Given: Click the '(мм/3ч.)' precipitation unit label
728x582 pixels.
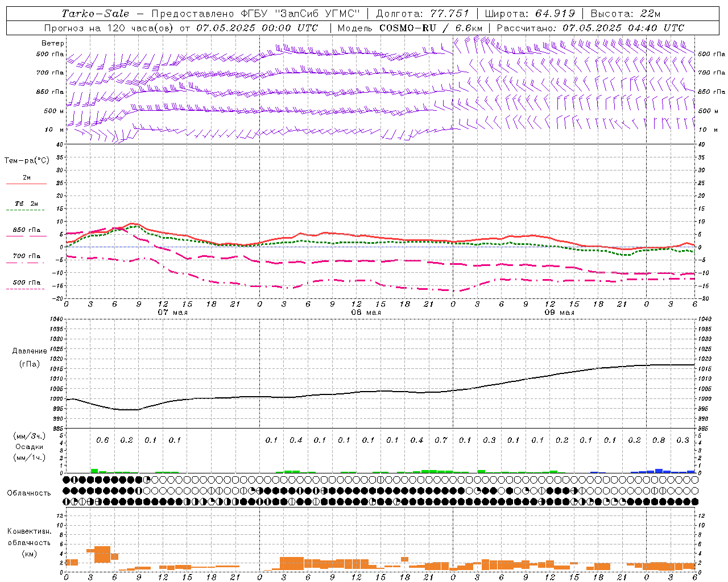Looking at the screenshot, I should [30, 436].
